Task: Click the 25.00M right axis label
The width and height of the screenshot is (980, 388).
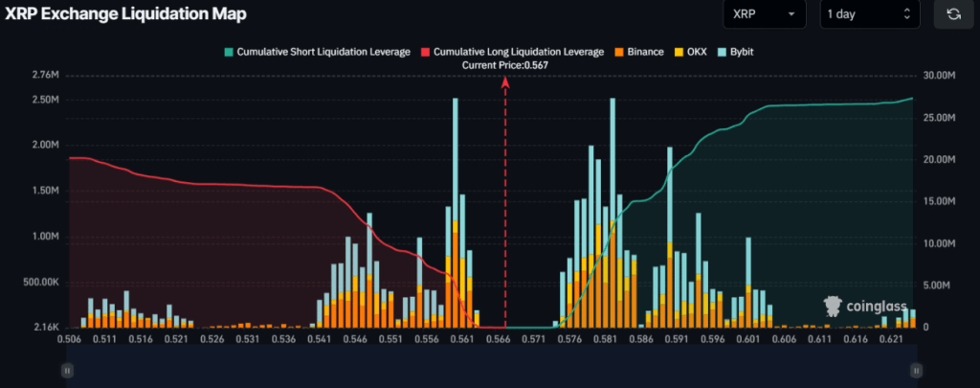Action: (x=940, y=118)
